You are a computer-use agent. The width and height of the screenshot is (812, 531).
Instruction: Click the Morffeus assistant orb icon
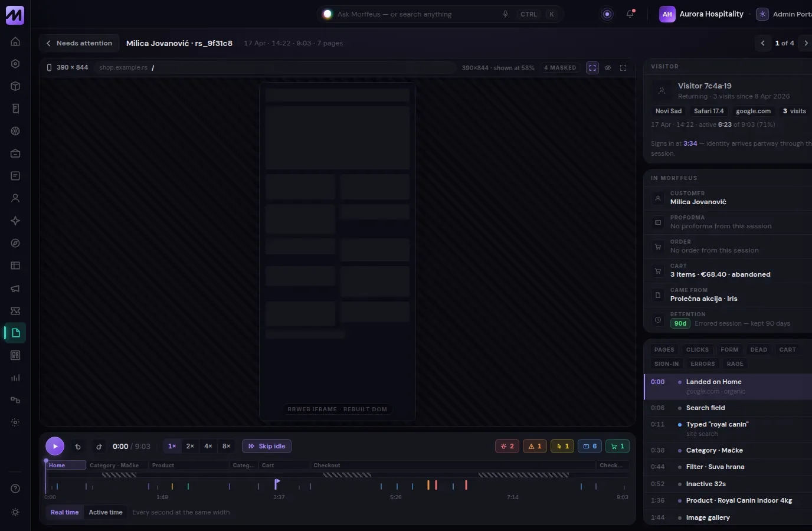click(607, 14)
